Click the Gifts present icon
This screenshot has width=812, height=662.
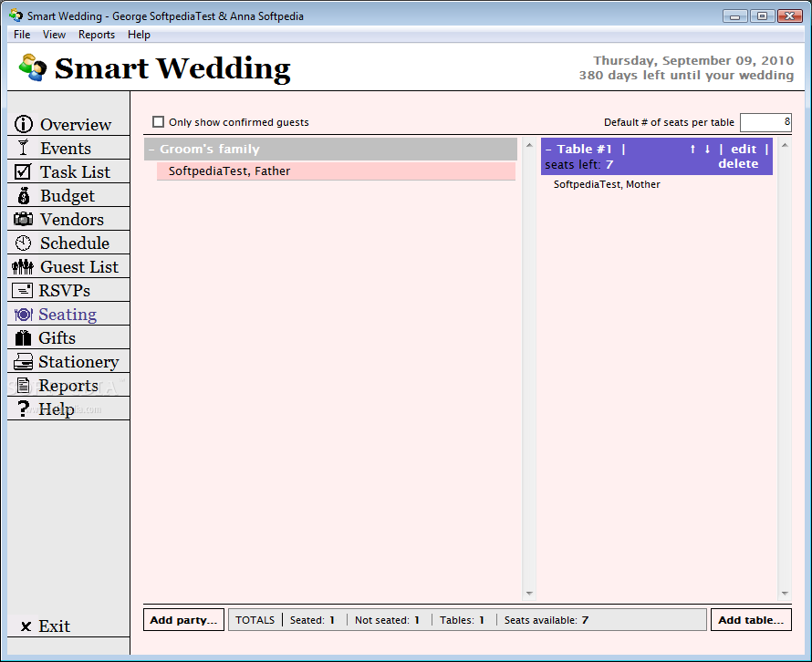coord(23,337)
